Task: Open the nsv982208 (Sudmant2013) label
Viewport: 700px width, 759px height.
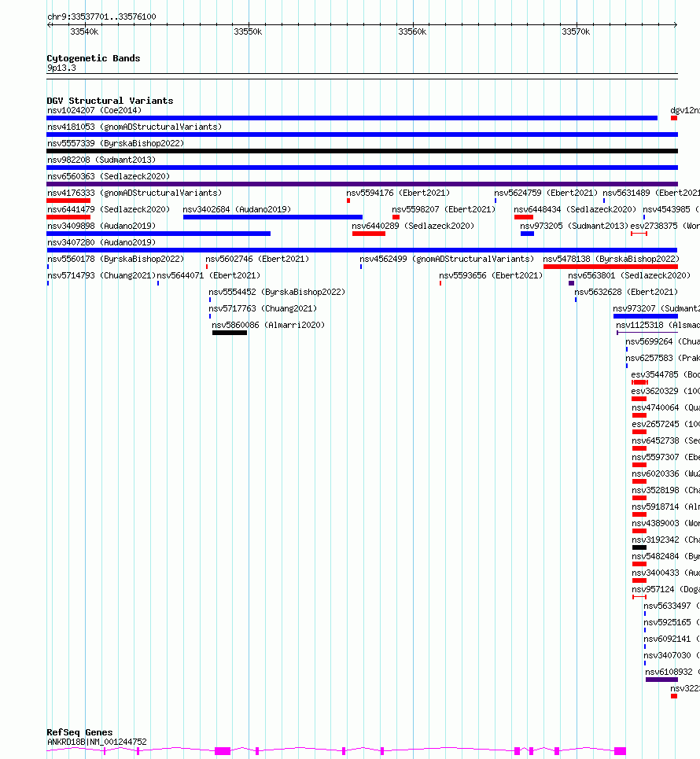Action: [x=101, y=160]
